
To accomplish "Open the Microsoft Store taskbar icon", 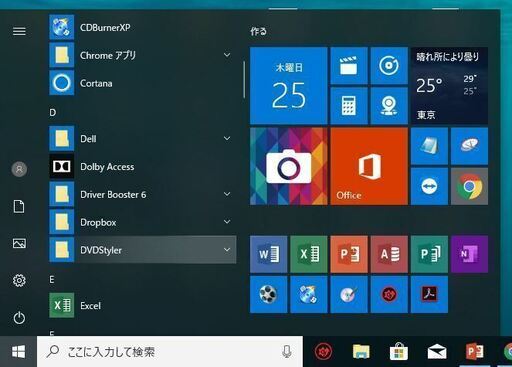I will coord(399,352).
